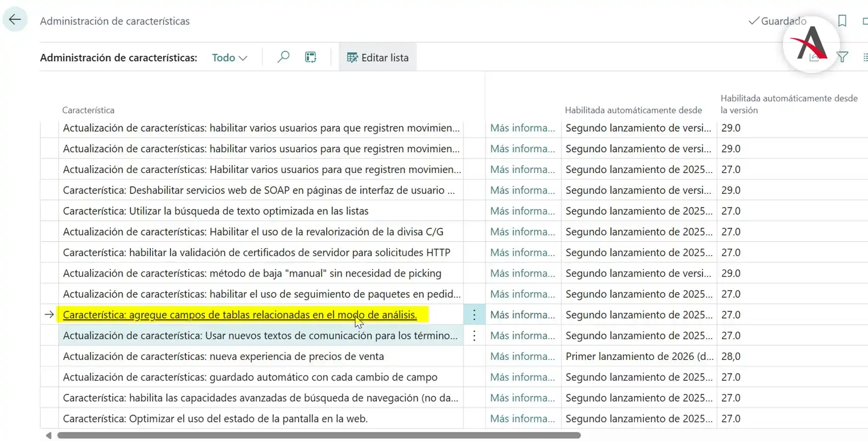Open 'agregue campos de tablas relacionadas' feature link
This screenshot has height=441, width=868.
(x=240, y=315)
